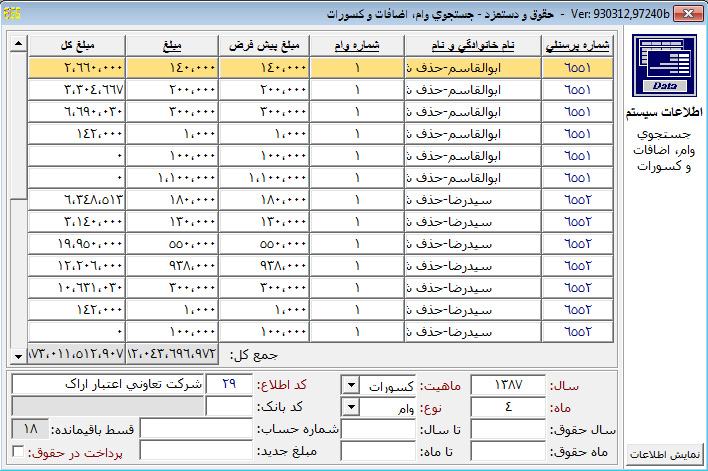Click the table vertical scrollbar thumb
Image resolution: width=708 pixels, height=471 pixels.
coord(19,125)
